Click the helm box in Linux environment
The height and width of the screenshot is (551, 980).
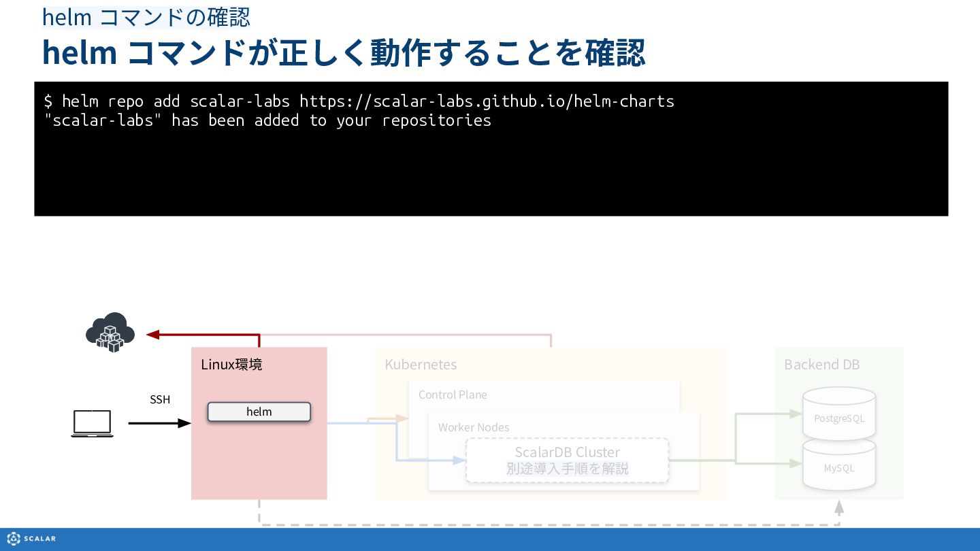[x=259, y=412]
